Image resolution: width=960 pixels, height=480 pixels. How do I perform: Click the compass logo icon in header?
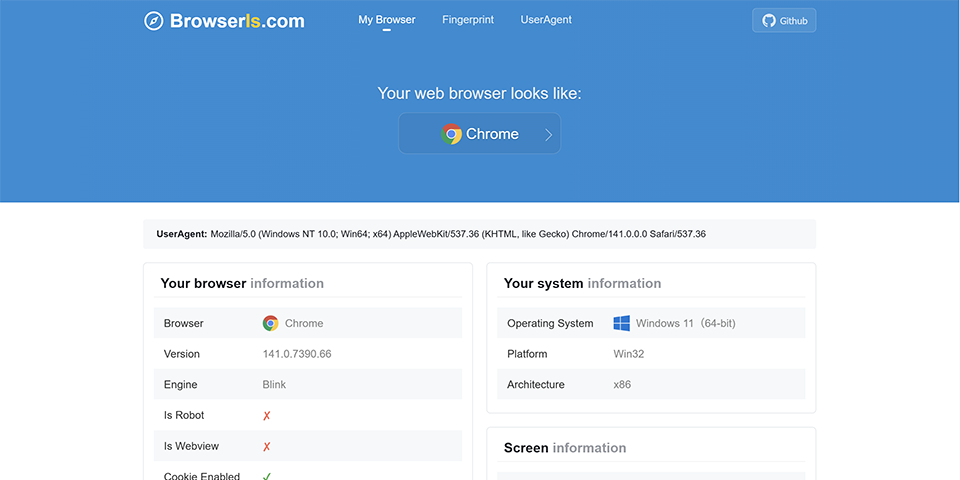[x=153, y=21]
